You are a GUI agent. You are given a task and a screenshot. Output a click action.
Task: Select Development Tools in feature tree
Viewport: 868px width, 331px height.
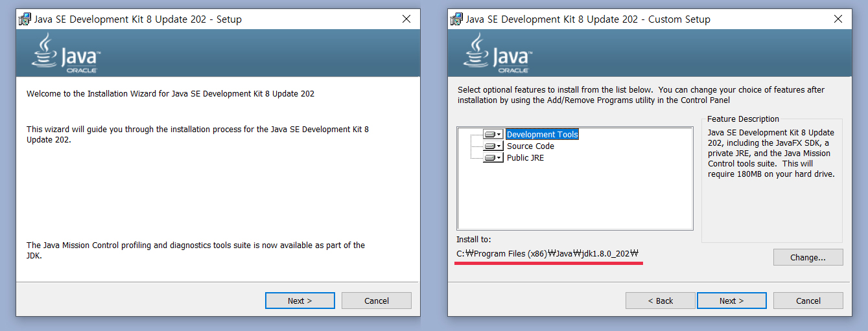click(x=542, y=134)
